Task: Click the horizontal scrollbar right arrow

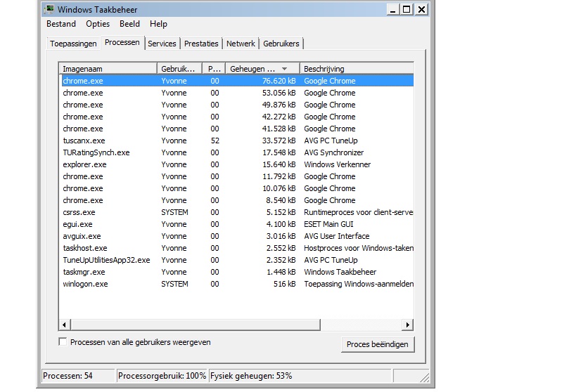Action: pyautogui.click(x=407, y=325)
